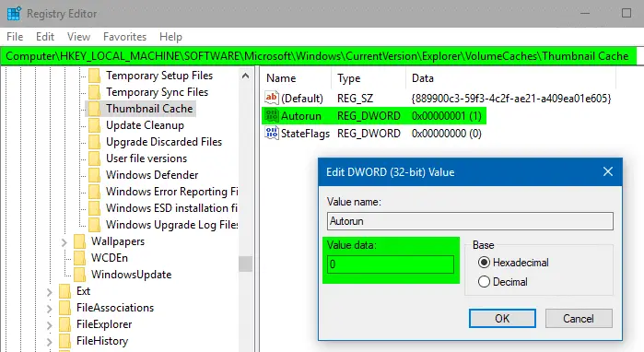Expand the Wallpapers tree node

pos(64,242)
